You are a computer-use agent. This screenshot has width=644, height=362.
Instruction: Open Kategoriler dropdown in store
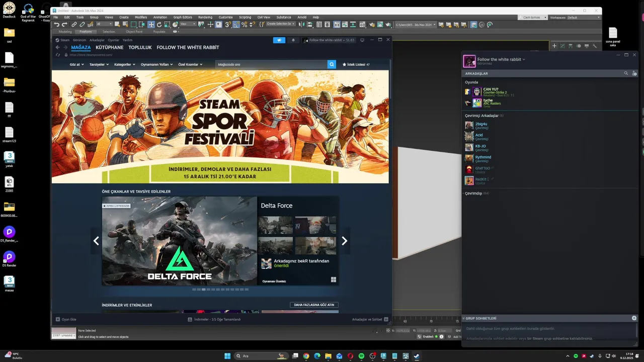(124, 64)
